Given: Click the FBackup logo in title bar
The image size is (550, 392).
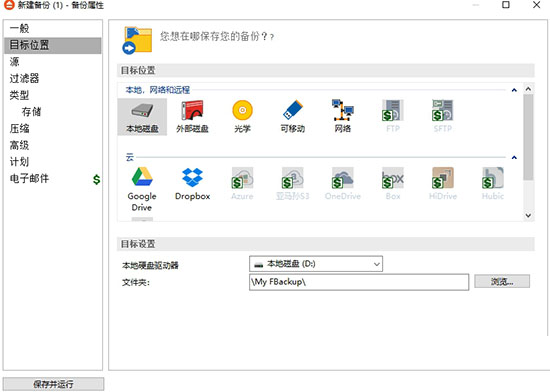Looking at the screenshot, I should pyautogui.click(x=8, y=5).
